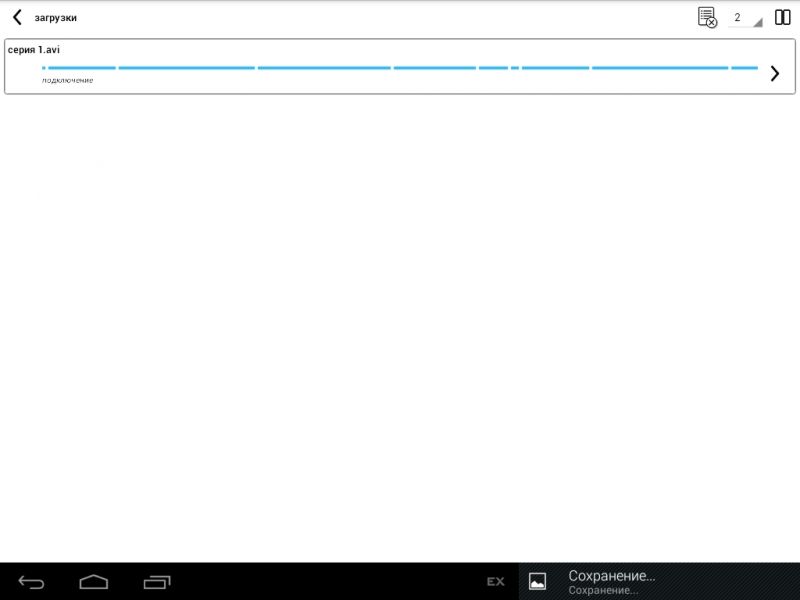The height and width of the screenshot is (600, 800).
Task: Tap the smaller Сохранение... notification subtitle
Action: (x=603, y=591)
